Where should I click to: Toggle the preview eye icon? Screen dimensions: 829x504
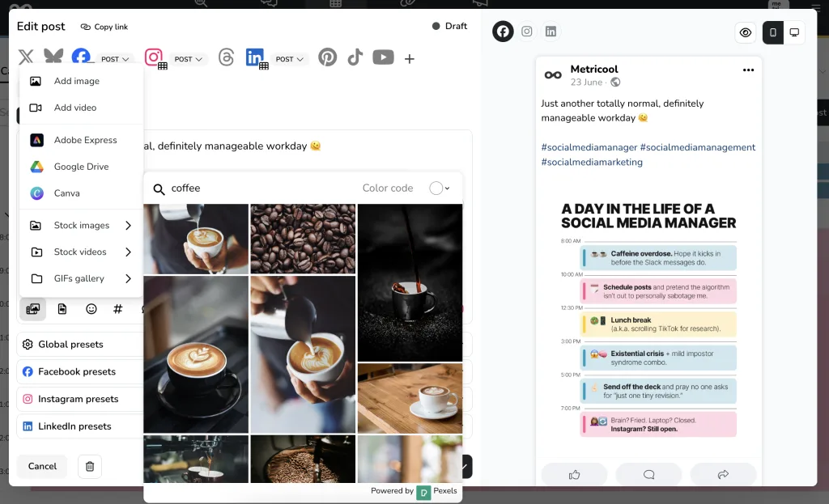[x=746, y=32]
